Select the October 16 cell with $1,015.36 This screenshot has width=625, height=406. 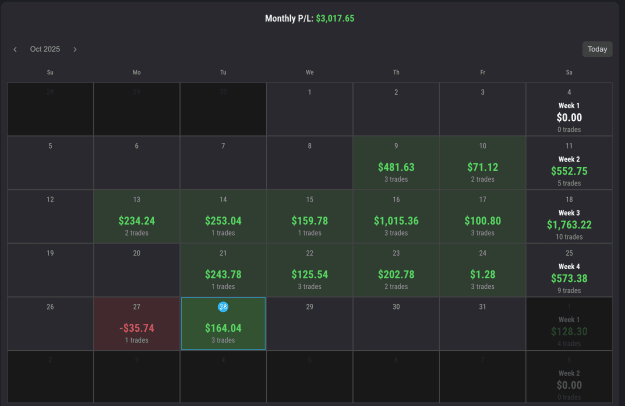point(396,216)
